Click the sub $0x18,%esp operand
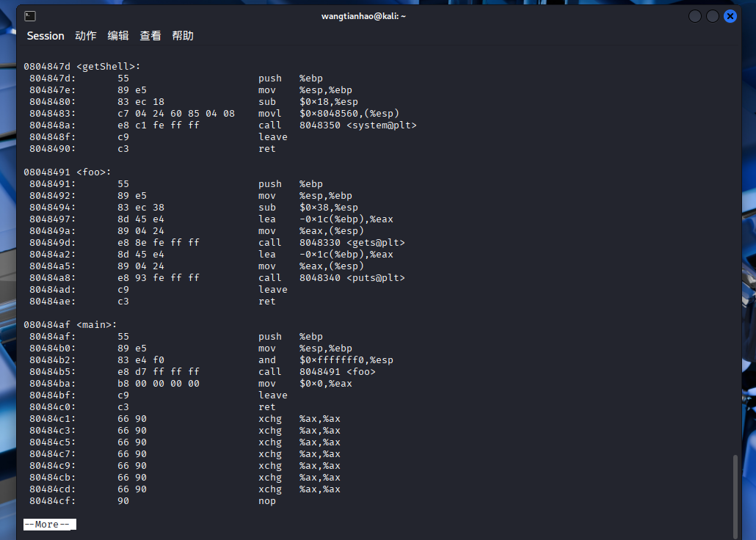Viewport: 756px width, 540px height. (x=328, y=102)
